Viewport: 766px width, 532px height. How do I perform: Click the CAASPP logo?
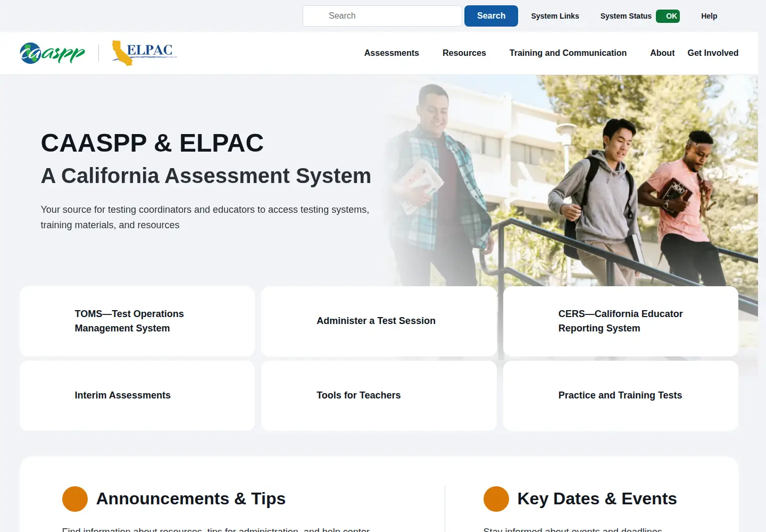(52, 53)
